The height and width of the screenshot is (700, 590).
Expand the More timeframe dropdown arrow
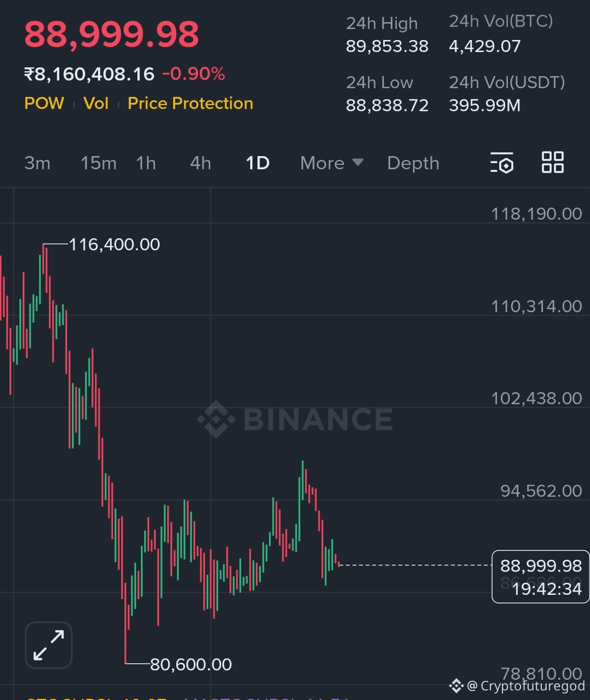(358, 162)
